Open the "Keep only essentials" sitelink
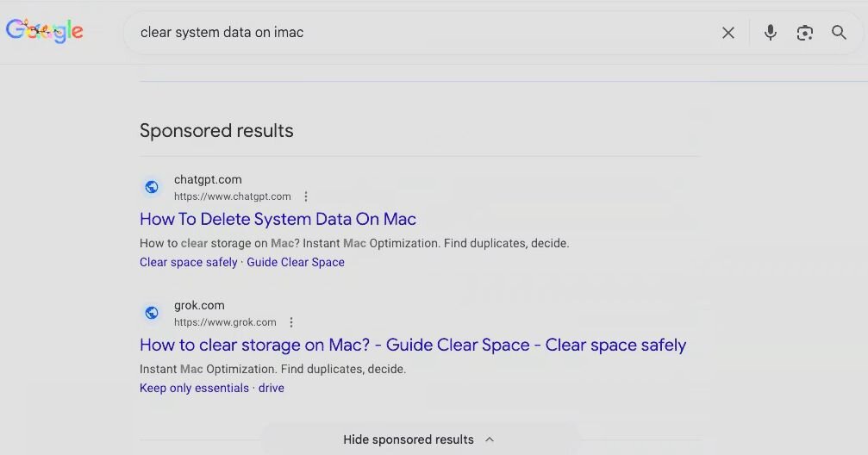This screenshot has width=868, height=455. [194, 388]
